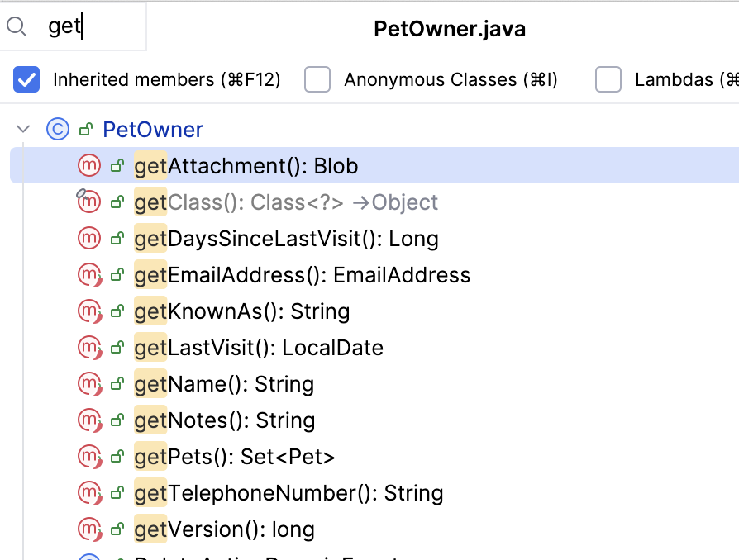Image resolution: width=739 pixels, height=560 pixels.
Task: Click method icon of getKnownAs row
Action: coord(89,311)
